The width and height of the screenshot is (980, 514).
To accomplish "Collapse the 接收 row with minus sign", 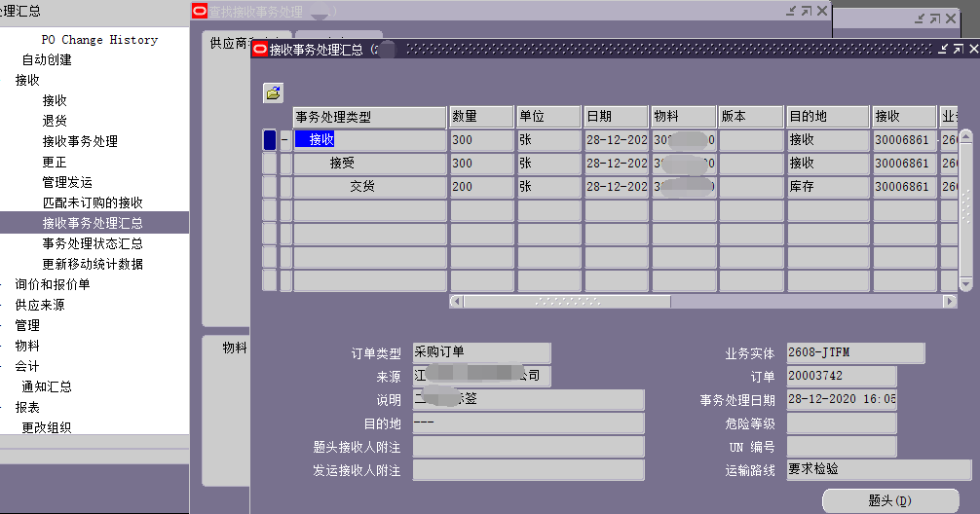I will tap(285, 140).
